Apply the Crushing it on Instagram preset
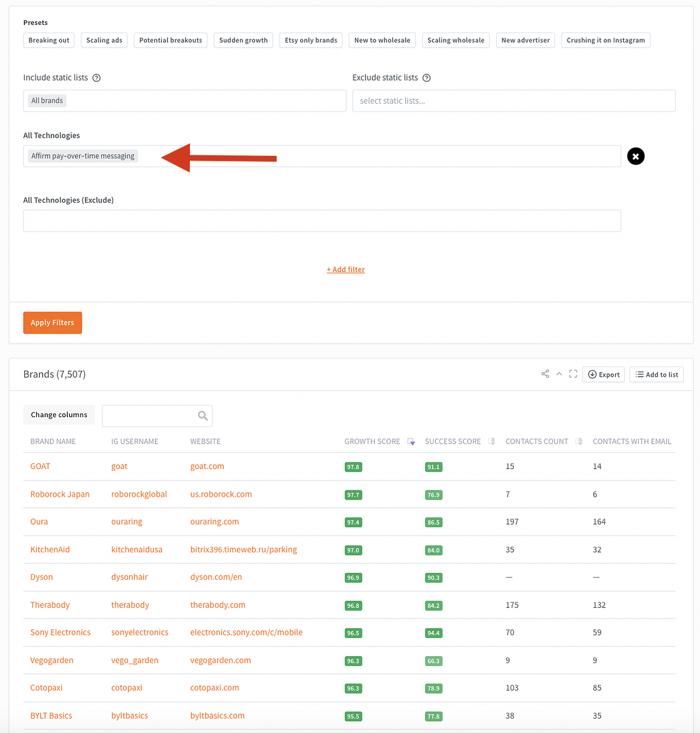700x733 pixels. pyautogui.click(x=606, y=40)
